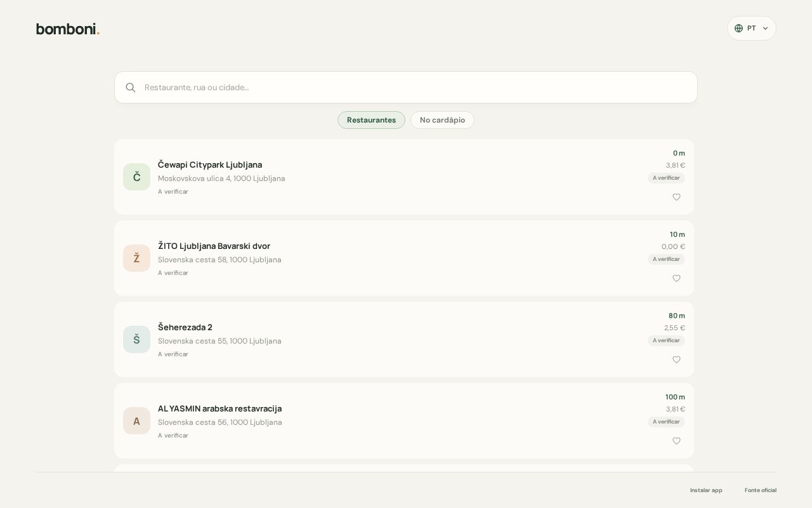The width and height of the screenshot is (812, 508).
Task: Select the Restaurantes tab
Action: click(371, 120)
